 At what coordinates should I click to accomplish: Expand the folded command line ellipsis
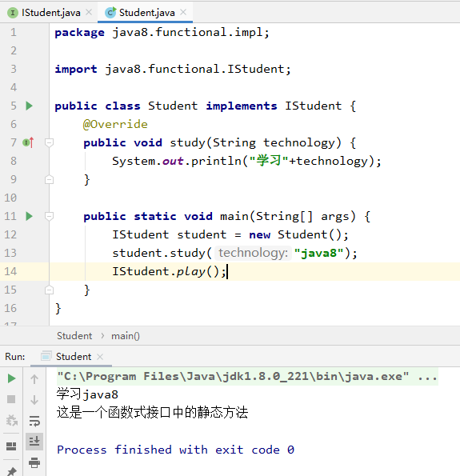pos(427,378)
